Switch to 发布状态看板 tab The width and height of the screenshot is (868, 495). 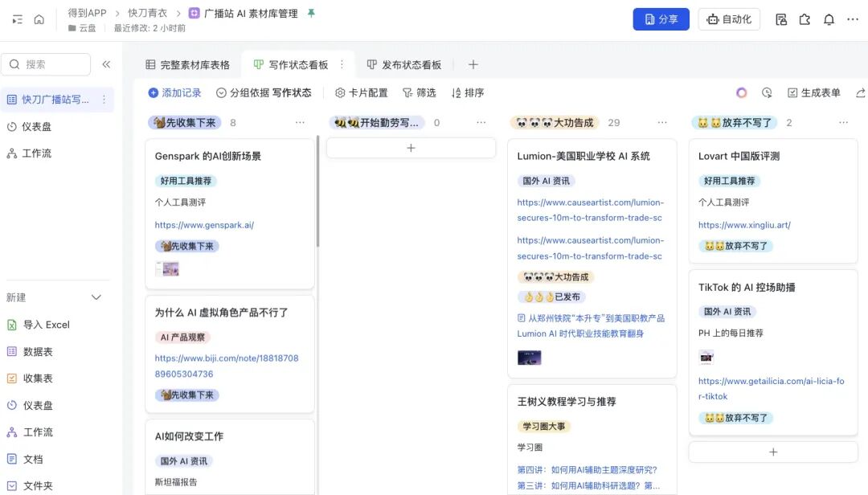404,65
